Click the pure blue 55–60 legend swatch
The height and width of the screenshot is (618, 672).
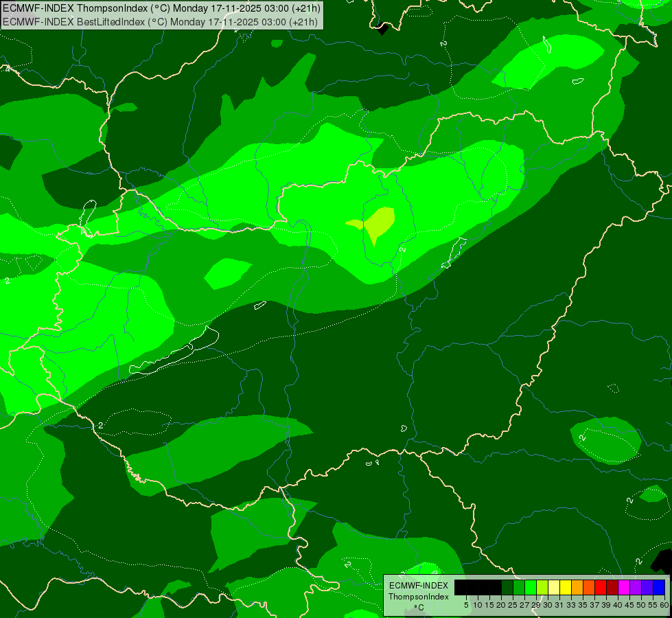pyautogui.click(x=659, y=587)
